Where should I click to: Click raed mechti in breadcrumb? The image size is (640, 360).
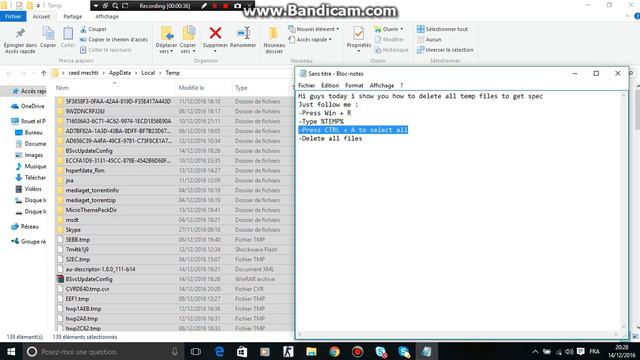point(84,73)
